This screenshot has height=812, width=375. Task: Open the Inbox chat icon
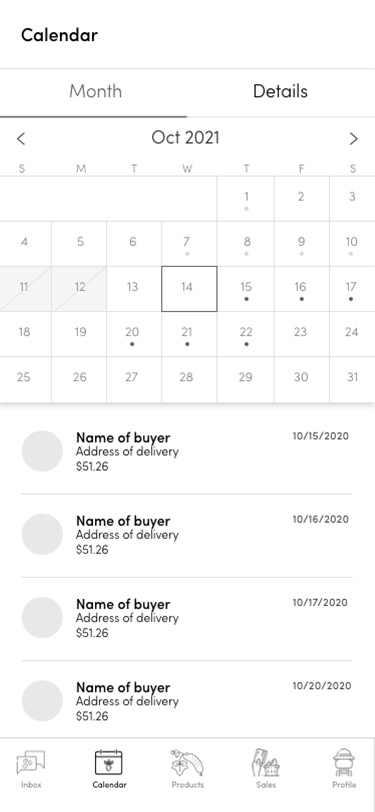[x=31, y=763]
